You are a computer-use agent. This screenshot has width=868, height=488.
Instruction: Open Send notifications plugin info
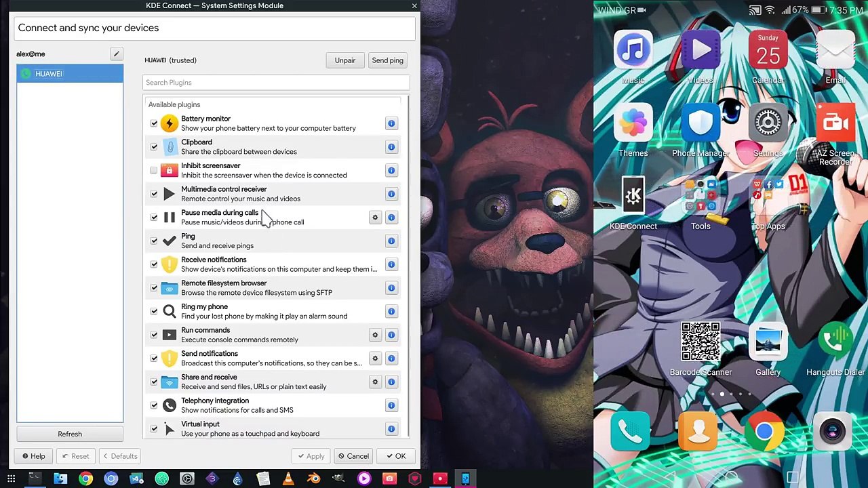(391, 359)
